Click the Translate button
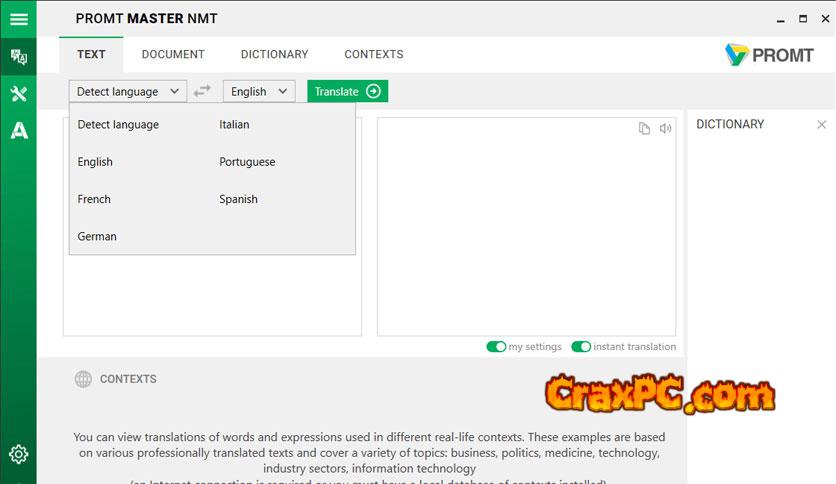836x484 pixels. 348,91
